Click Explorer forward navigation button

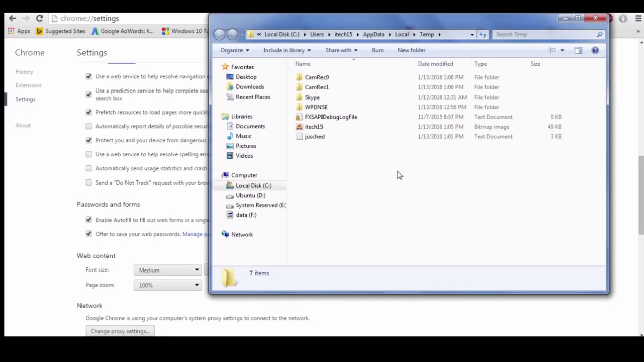pyautogui.click(x=232, y=34)
